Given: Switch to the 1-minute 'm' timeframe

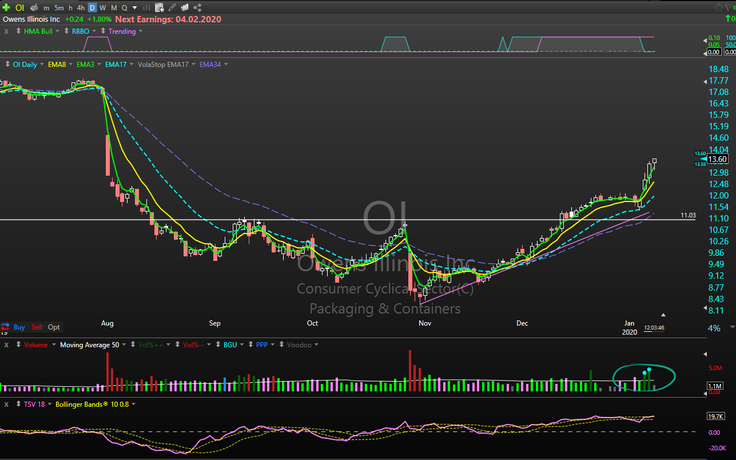Looking at the screenshot, I should [46, 8].
